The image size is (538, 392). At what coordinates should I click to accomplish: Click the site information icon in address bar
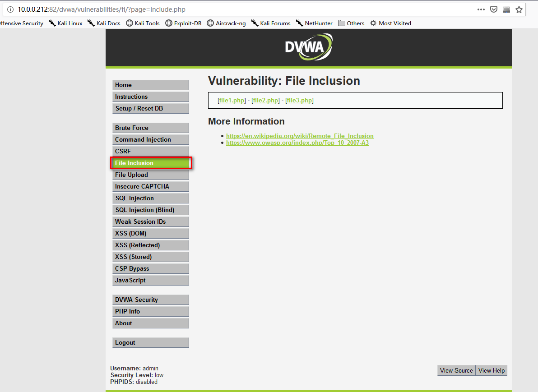pos(10,9)
